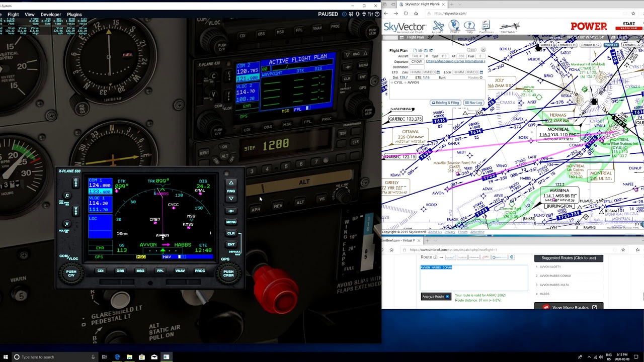Image resolution: width=644 pixels, height=362 pixels.
Task: Open tab list dropdown in SkyVector browser
Action: (x=461, y=4)
